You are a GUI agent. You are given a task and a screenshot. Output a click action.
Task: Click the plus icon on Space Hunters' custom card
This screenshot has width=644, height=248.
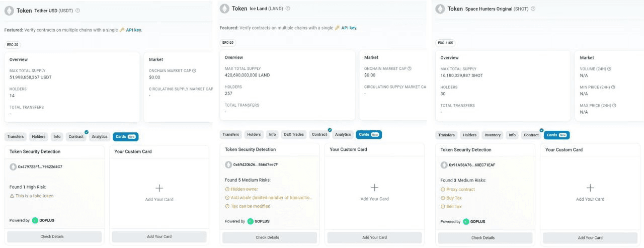pos(590,188)
